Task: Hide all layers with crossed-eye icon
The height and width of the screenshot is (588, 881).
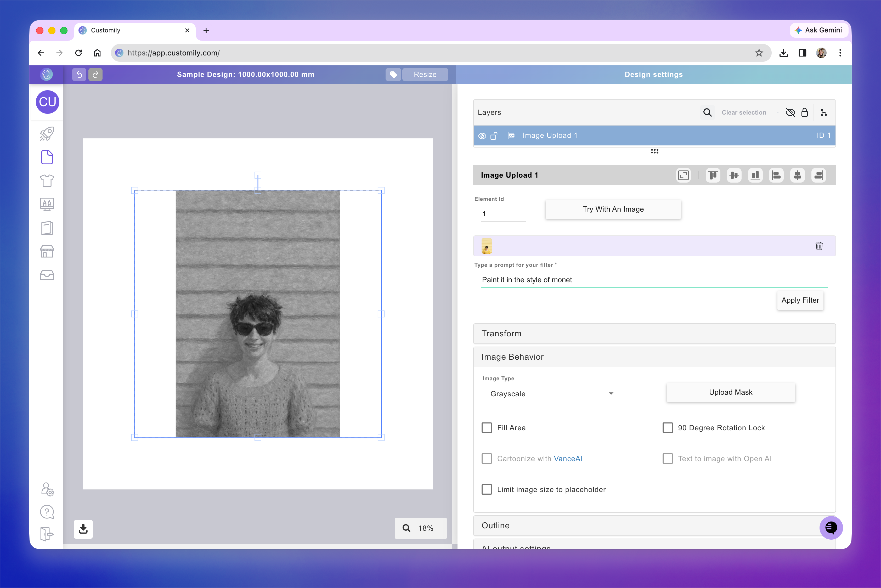Action: (790, 112)
